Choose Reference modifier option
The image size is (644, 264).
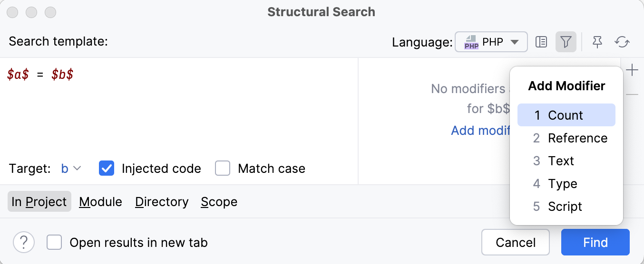click(x=577, y=138)
